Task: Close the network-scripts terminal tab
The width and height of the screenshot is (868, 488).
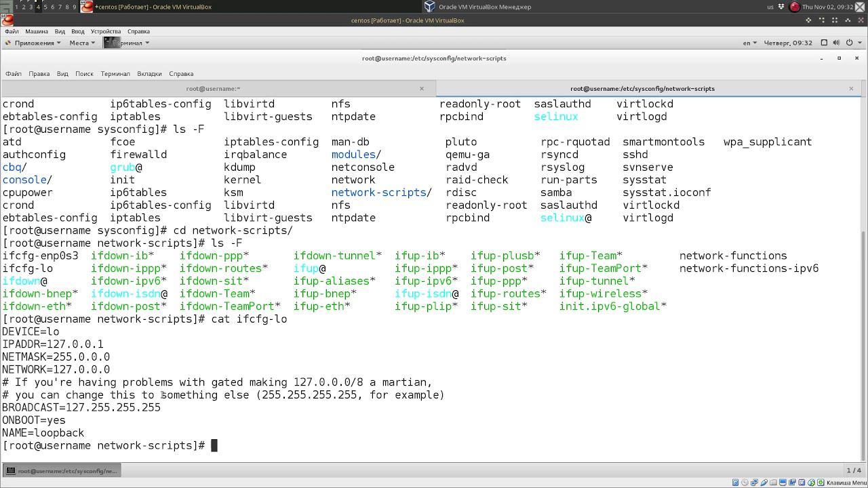Action: click(851, 89)
